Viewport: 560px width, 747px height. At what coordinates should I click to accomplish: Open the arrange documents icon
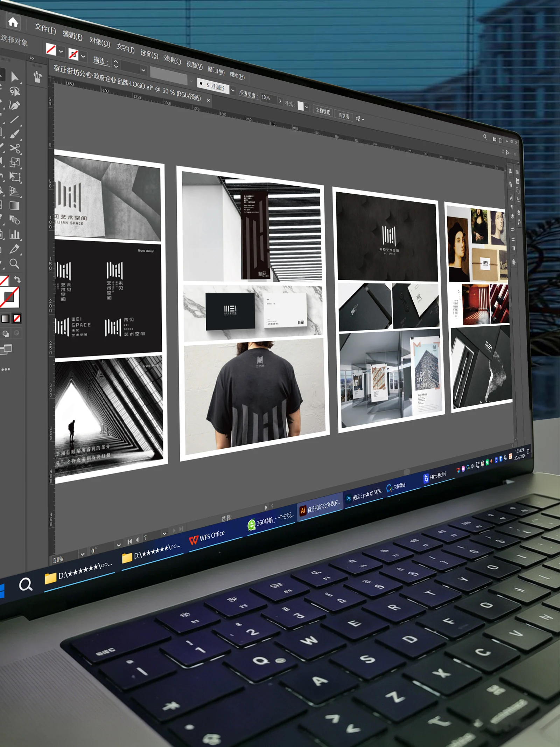pyautogui.click(x=495, y=139)
